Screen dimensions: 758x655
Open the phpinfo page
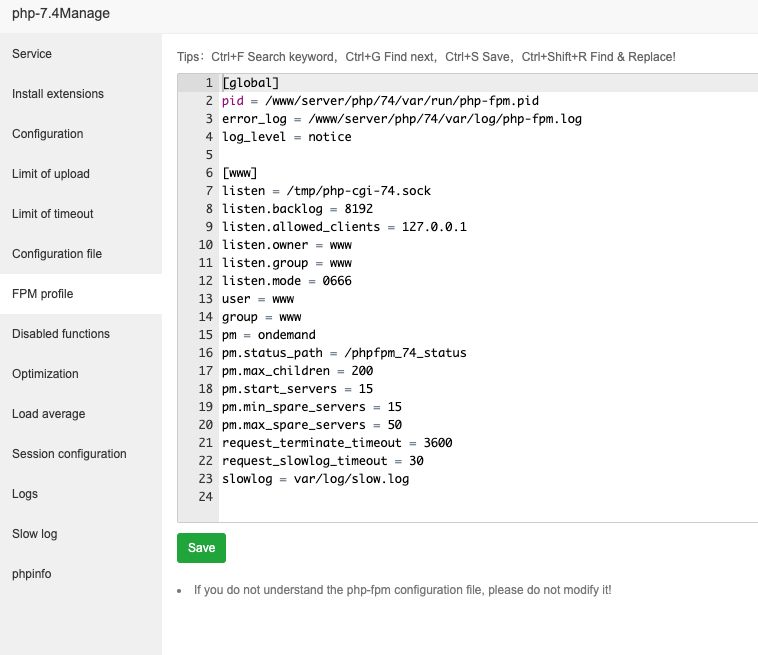32,574
